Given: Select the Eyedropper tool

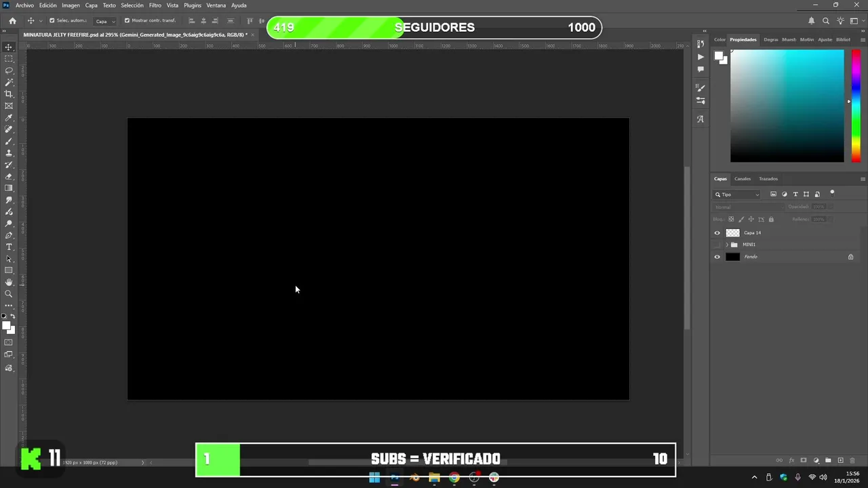Looking at the screenshot, I should pos(9,118).
